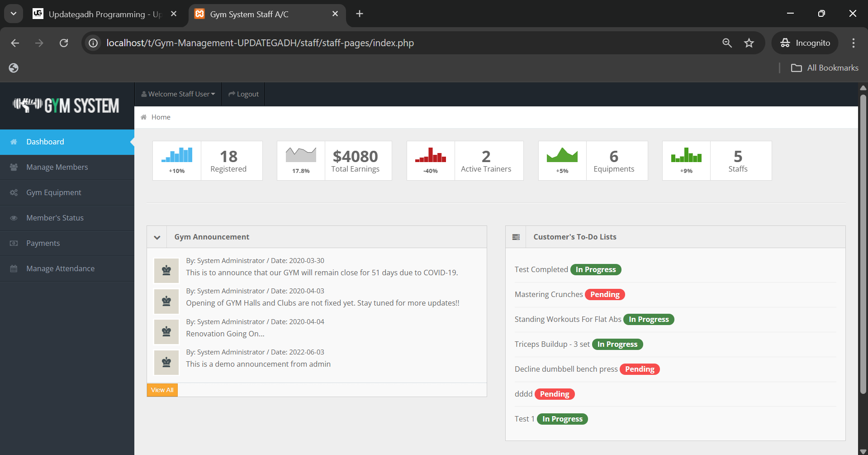Click the avatar of the 2020-04-03 announcement
Image resolution: width=868 pixels, height=455 pixels.
point(166,301)
